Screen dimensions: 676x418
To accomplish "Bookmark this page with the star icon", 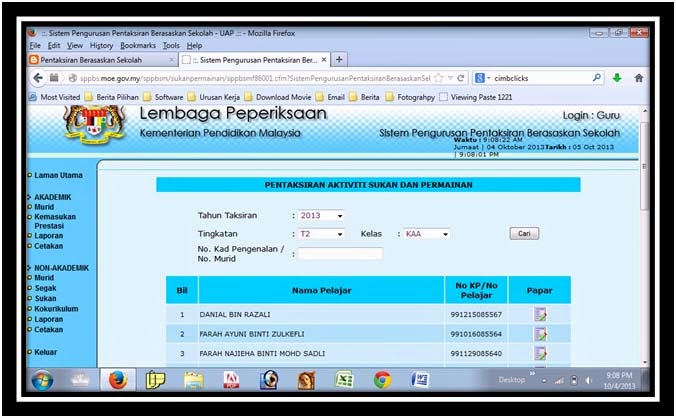I will pos(438,78).
